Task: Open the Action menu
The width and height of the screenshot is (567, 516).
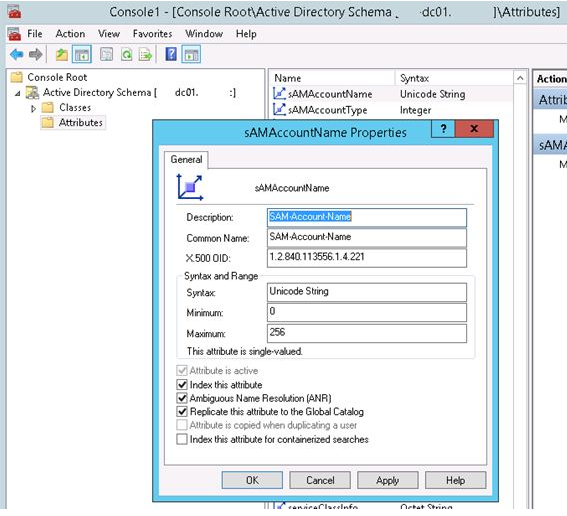Action: 70,34
